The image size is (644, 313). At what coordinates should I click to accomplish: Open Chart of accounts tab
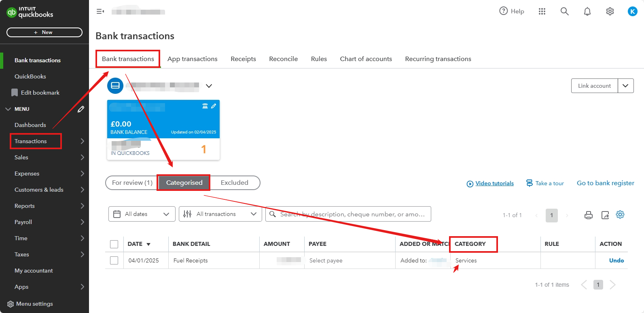(366, 59)
